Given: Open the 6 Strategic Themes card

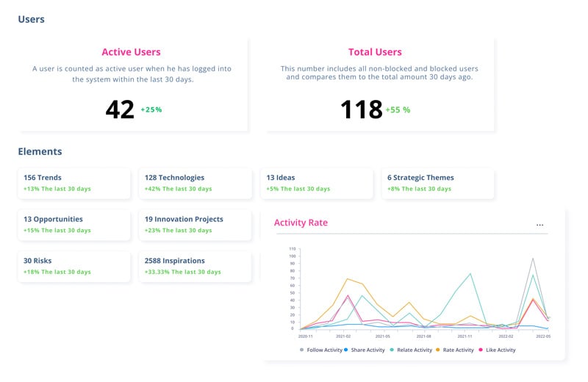Looking at the screenshot, I should 437,184.
